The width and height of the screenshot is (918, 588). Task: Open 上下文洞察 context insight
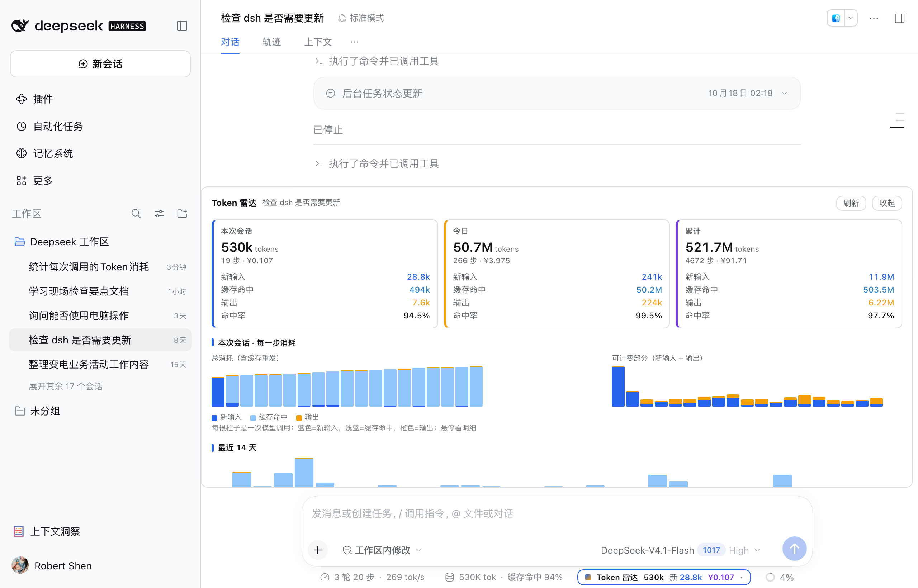pyautogui.click(x=47, y=531)
